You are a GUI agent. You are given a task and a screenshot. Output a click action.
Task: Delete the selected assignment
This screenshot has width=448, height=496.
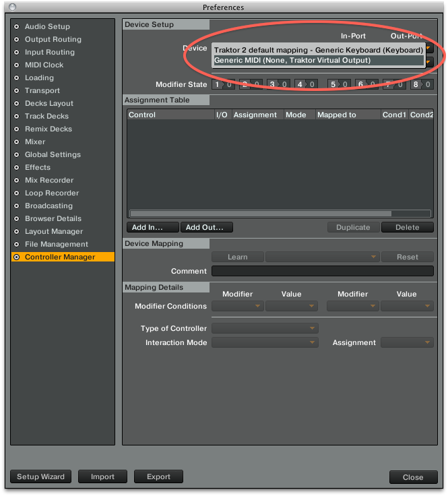407,227
